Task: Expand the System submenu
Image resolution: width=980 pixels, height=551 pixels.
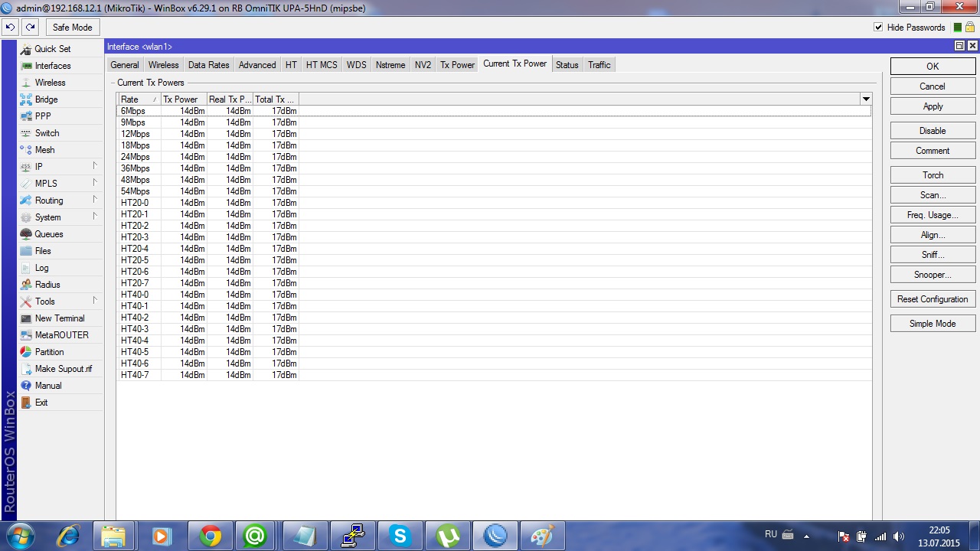Action: tap(95, 217)
